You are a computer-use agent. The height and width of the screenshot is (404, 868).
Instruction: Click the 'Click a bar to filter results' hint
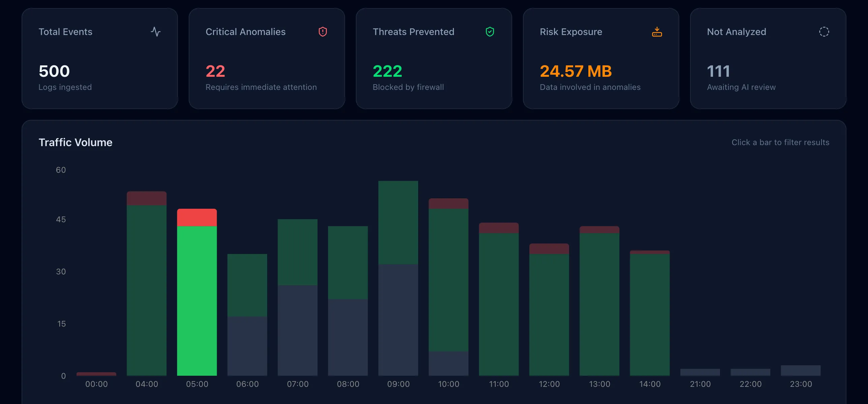tap(781, 142)
